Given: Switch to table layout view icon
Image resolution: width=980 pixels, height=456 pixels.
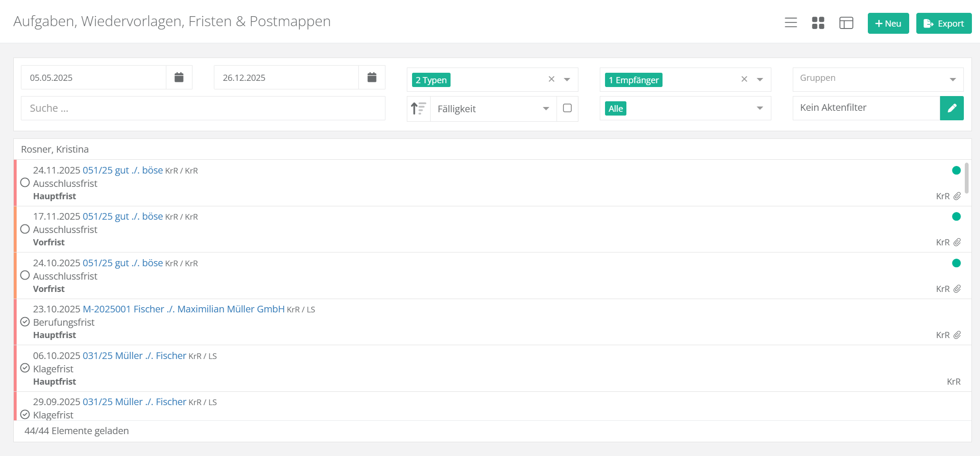Looking at the screenshot, I should (846, 23).
